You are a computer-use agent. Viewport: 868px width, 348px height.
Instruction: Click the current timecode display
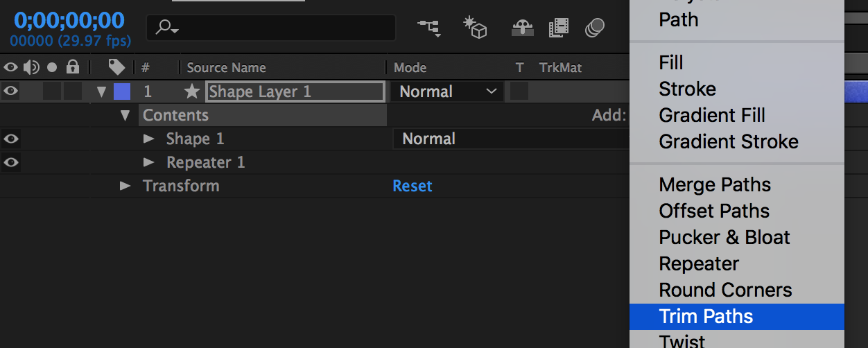69,19
